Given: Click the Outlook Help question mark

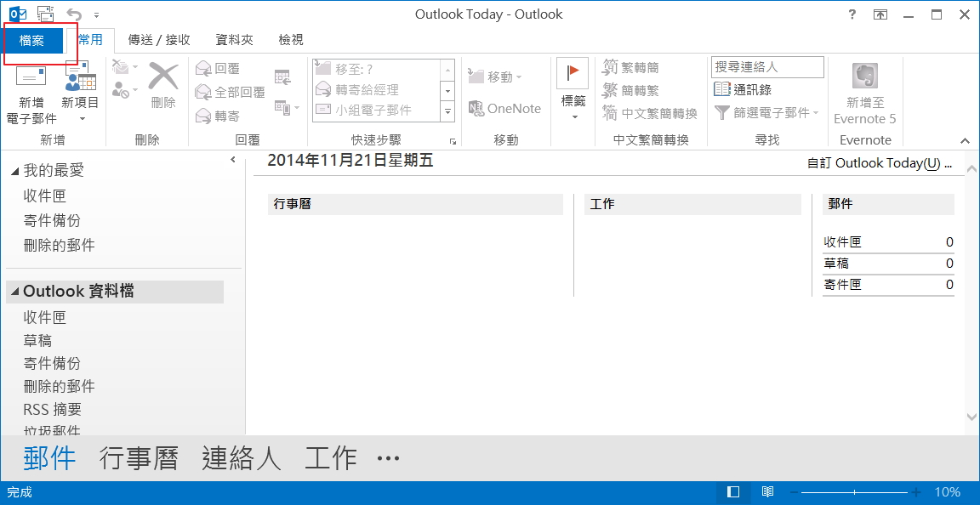Looking at the screenshot, I should (852, 14).
